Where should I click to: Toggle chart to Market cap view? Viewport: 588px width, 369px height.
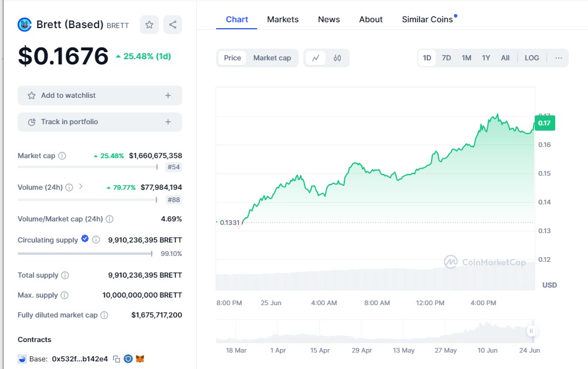click(x=272, y=58)
